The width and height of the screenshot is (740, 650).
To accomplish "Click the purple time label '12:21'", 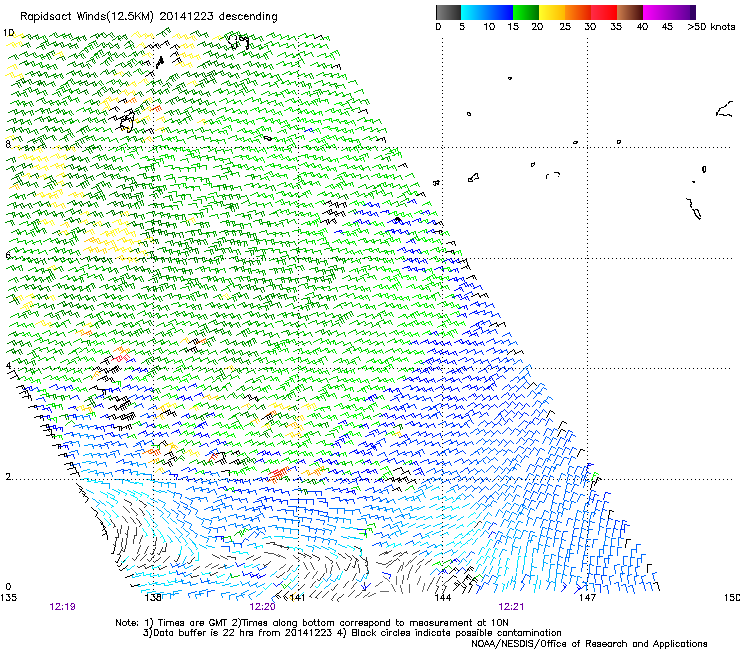I will click(x=511, y=607).
